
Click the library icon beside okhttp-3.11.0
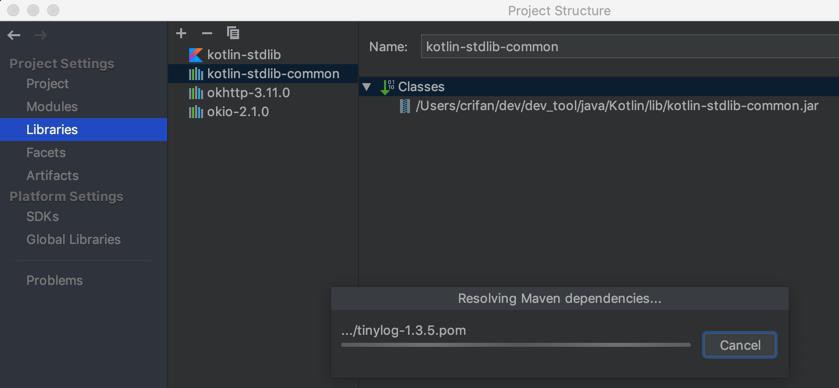[196, 93]
